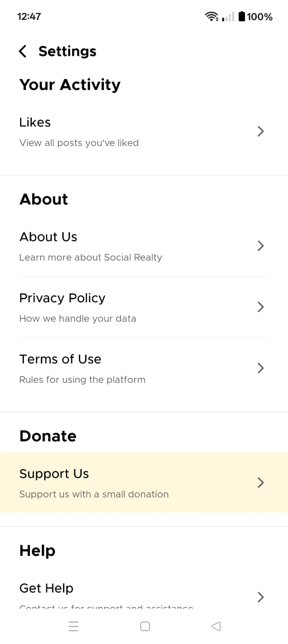
Task: Tap the Support Us chevron arrow
Action: 261,483
